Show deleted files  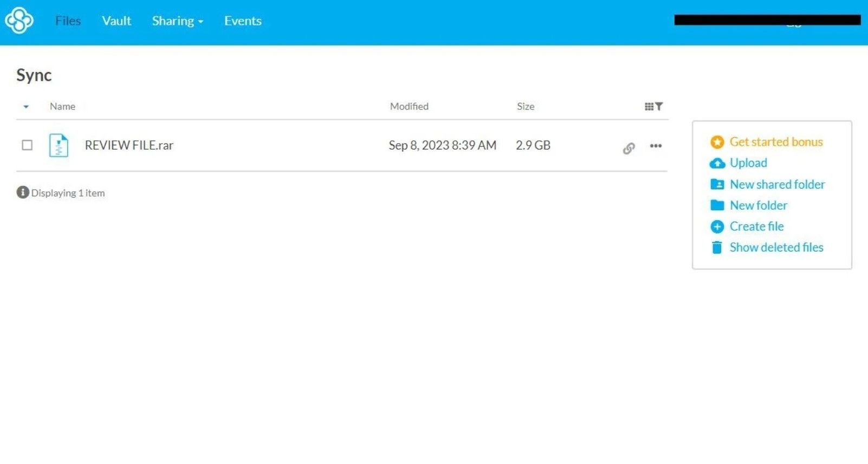coord(776,248)
